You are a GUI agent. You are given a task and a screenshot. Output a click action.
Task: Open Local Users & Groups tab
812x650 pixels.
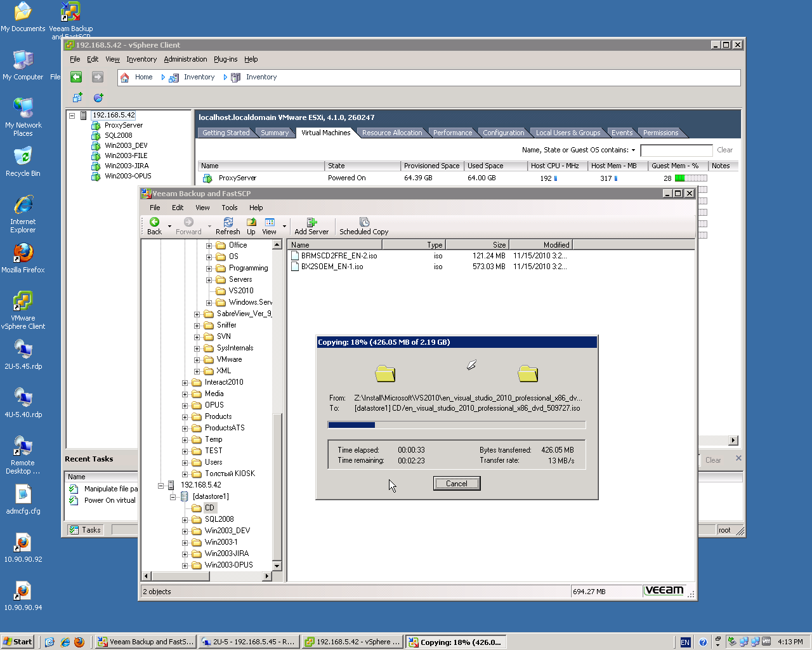click(568, 133)
